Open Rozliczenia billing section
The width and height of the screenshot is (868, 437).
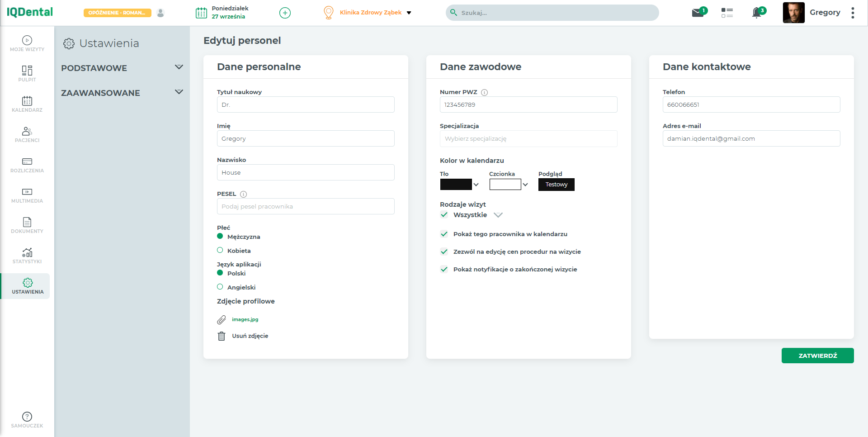coord(27,165)
